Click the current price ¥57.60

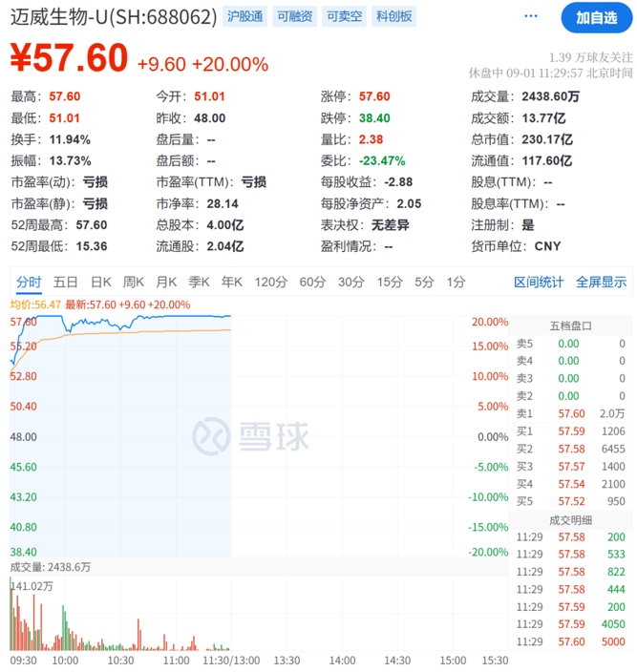click(70, 58)
